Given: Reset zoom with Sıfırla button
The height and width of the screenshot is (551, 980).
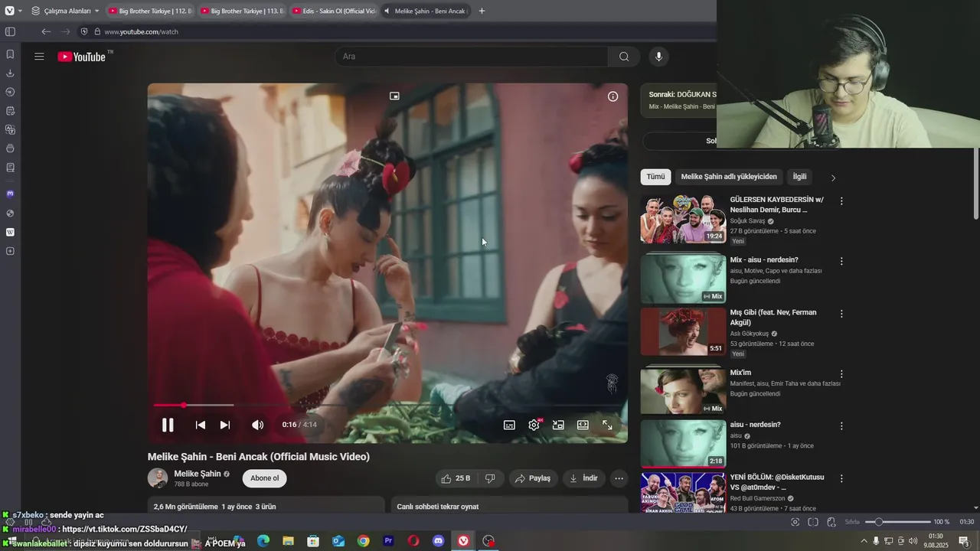Looking at the screenshot, I should pyautogui.click(x=852, y=522).
